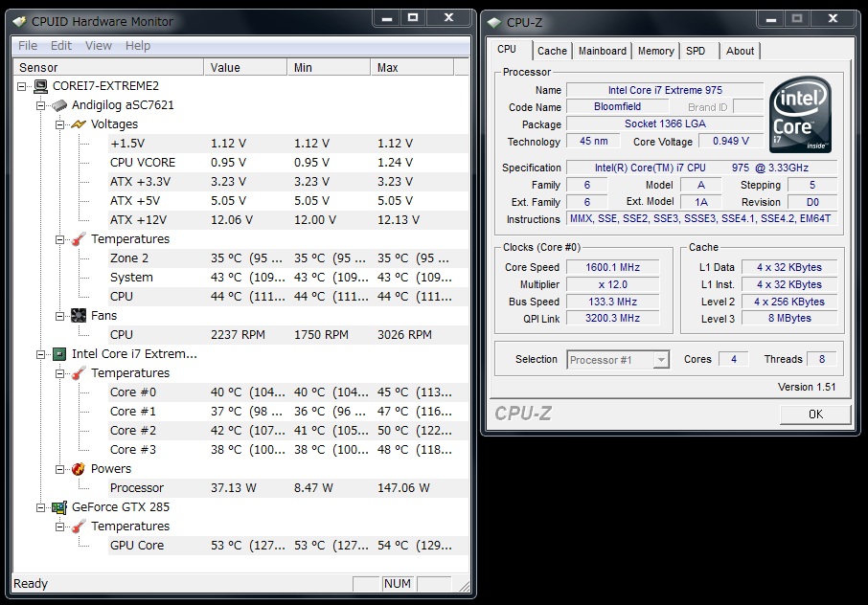Switch to the Mainboard tab
868x605 pixels.
click(x=602, y=52)
